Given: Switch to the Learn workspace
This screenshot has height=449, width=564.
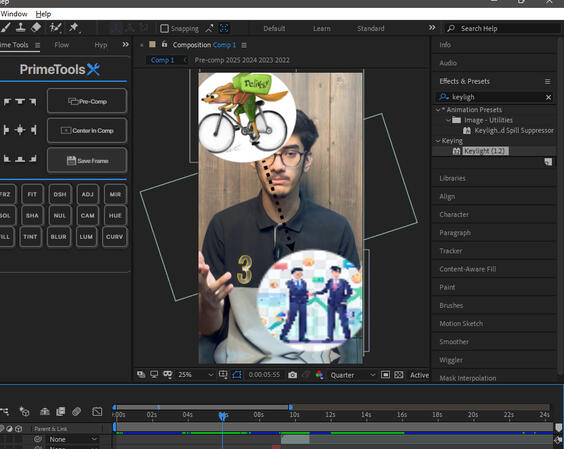Looking at the screenshot, I should tap(322, 28).
